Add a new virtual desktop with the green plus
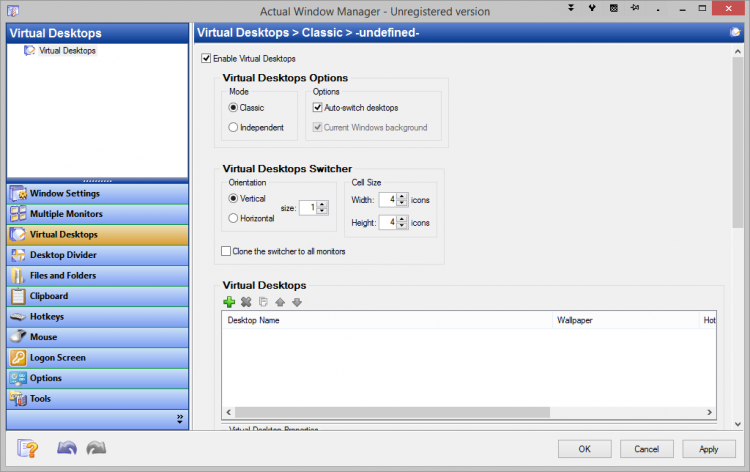 [229, 302]
